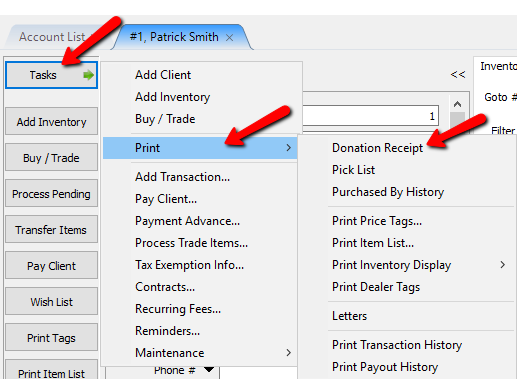
Task: Open Tax Exemption Info... menu item
Action: (x=200, y=265)
